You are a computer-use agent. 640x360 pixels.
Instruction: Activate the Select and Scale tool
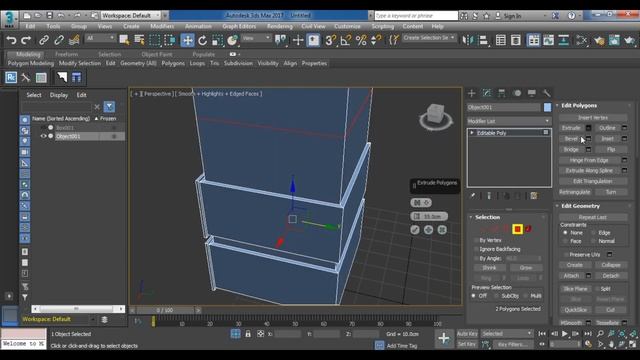(x=218, y=40)
